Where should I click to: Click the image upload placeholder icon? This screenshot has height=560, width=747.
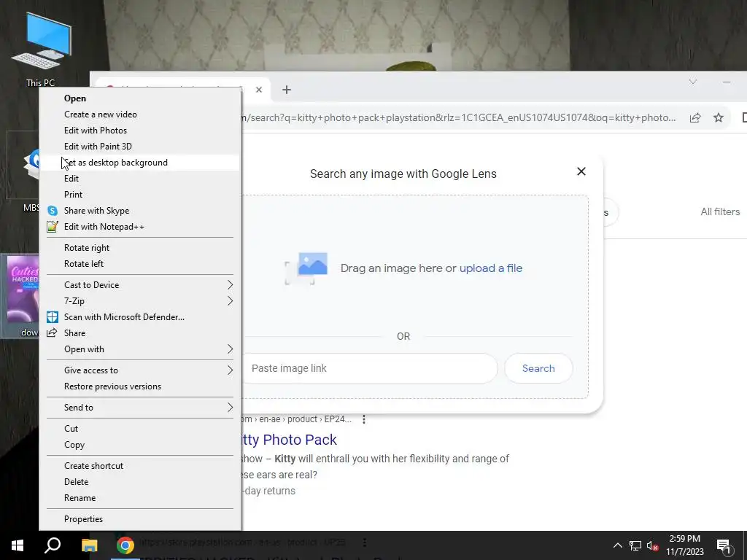coord(306,268)
